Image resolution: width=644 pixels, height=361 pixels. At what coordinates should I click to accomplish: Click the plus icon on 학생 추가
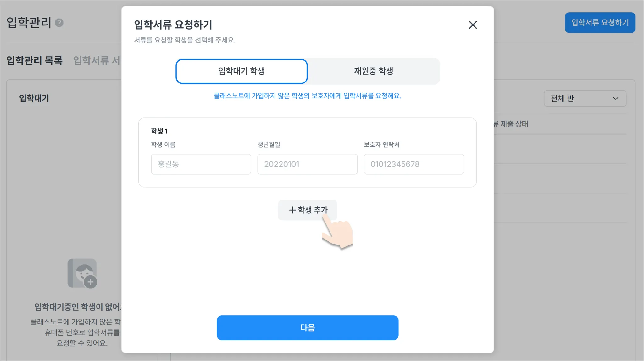point(292,210)
